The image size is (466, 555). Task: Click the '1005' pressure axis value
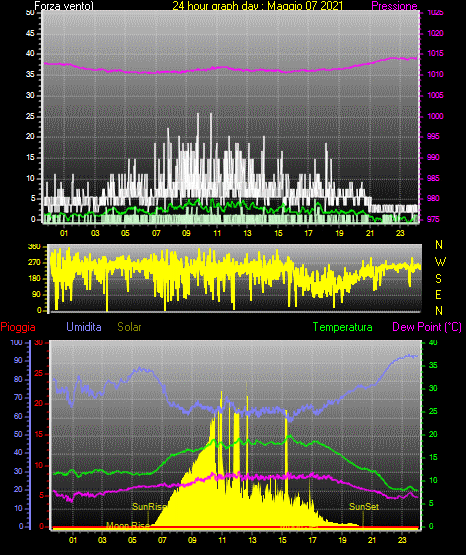tap(435, 95)
